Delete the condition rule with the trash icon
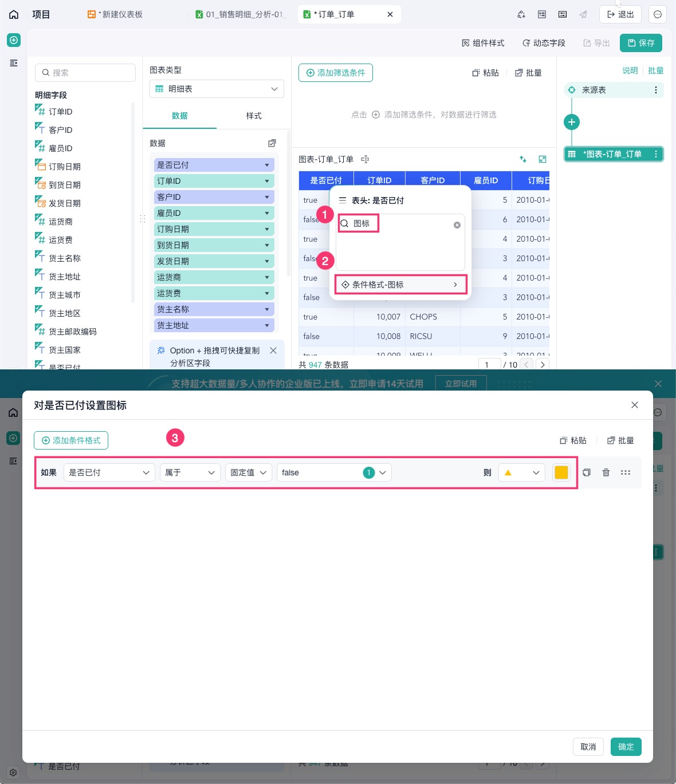 click(x=606, y=472)
